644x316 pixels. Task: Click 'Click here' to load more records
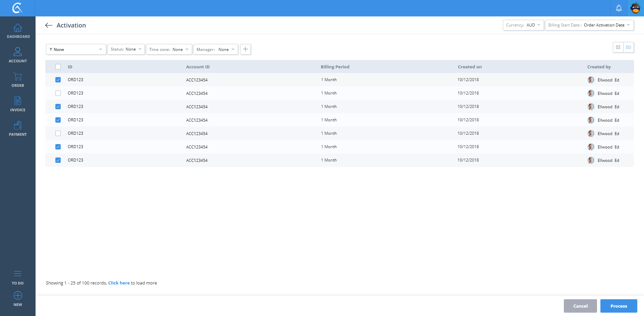tap(119, 283)
